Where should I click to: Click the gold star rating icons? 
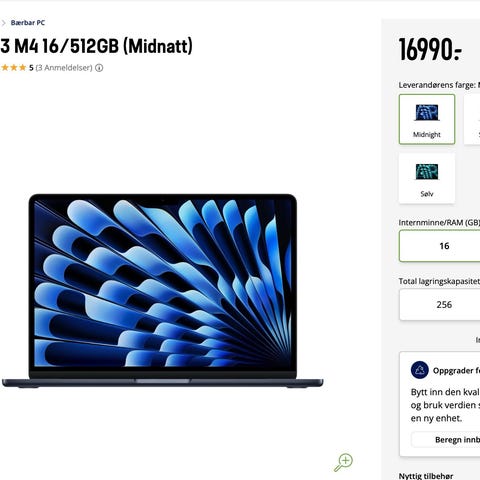click(x=13, y=68)
